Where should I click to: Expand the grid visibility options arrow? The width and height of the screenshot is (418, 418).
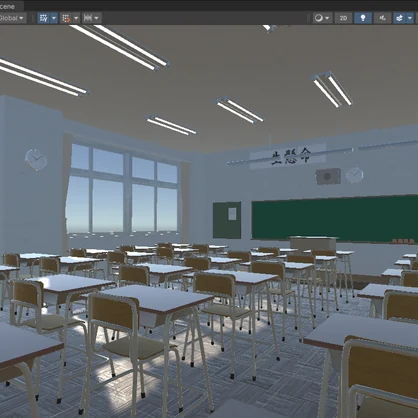coord(54,18)
